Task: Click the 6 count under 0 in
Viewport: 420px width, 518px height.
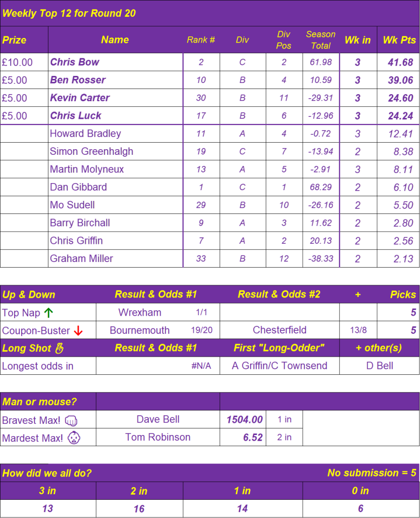Action: coord(361,508)
